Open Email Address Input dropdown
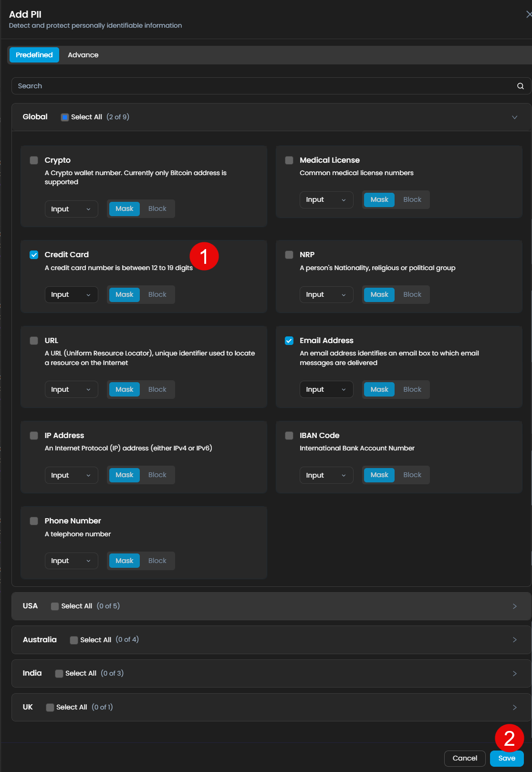Viewport: 532px width, 772px height. (326, 389)
